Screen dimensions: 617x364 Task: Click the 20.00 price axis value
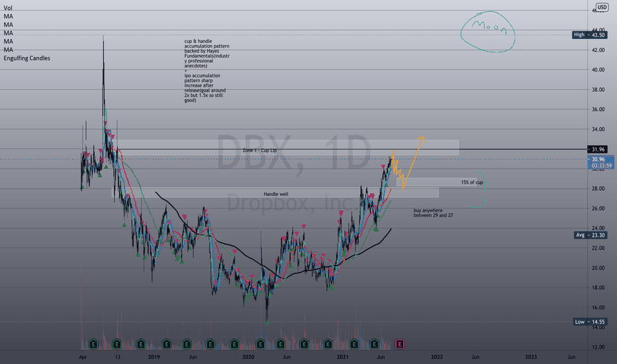tap(598, 268)
